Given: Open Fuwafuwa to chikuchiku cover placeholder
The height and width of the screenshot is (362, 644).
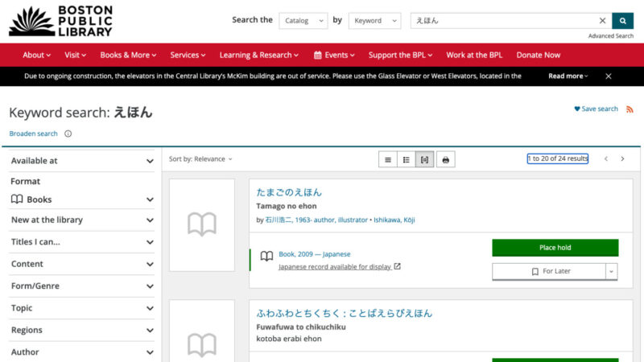Looking at the screenshot, I should 202,331.
